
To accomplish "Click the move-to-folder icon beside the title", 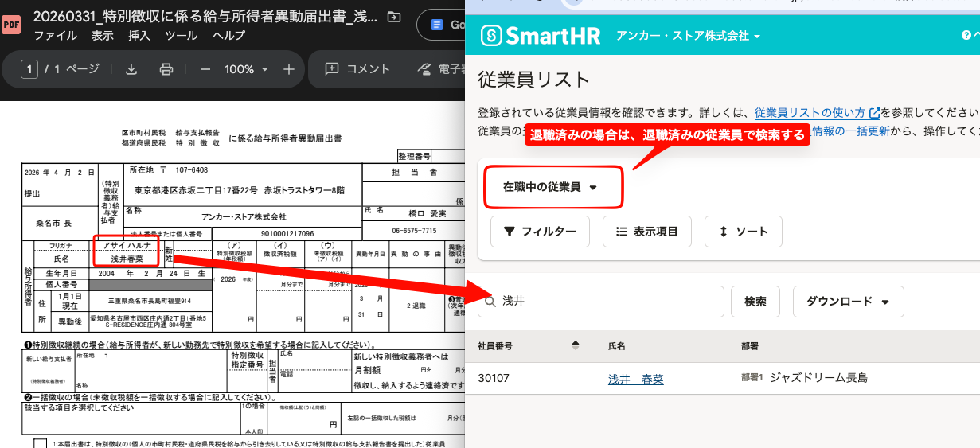I will pos(392,17).
